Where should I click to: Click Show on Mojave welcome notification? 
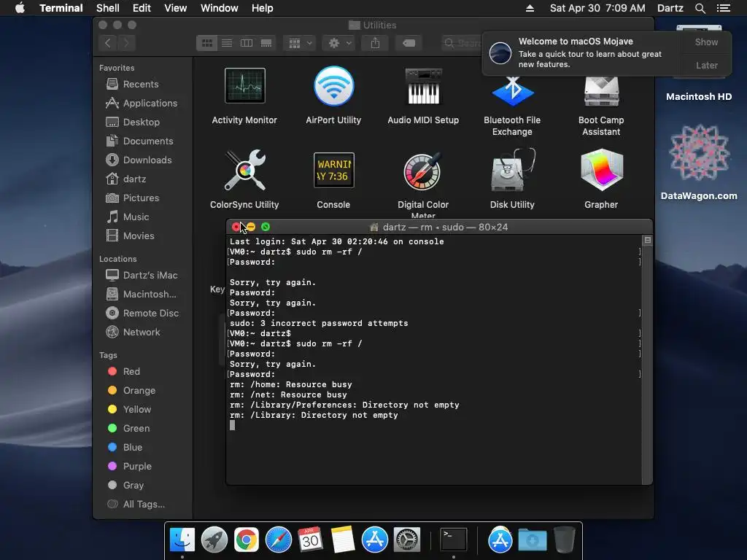[706, 42]
